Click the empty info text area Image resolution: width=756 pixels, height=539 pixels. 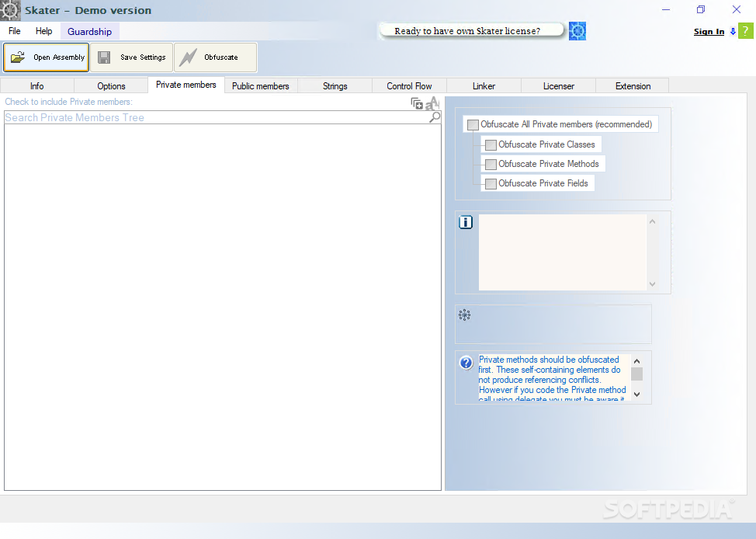coord(562,252)
